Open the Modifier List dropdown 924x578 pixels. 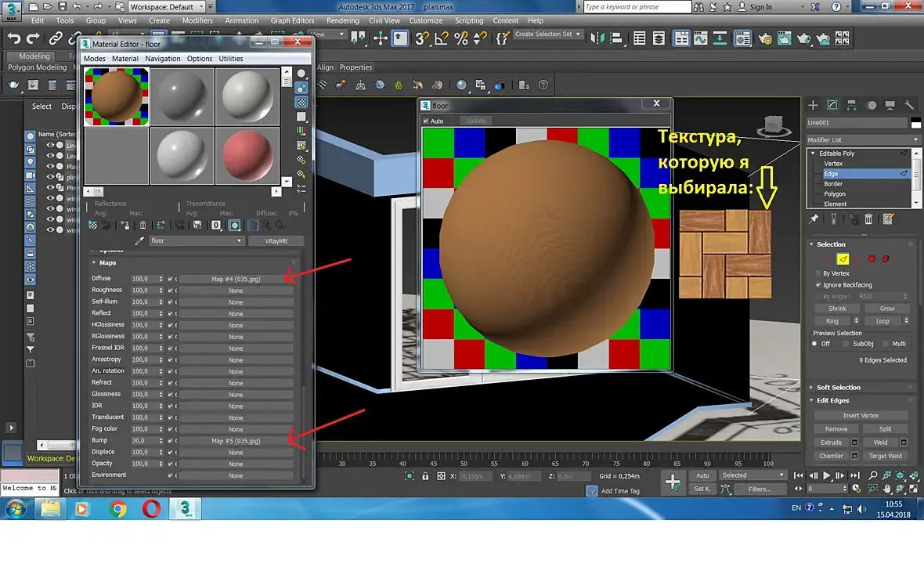[861, 140]
